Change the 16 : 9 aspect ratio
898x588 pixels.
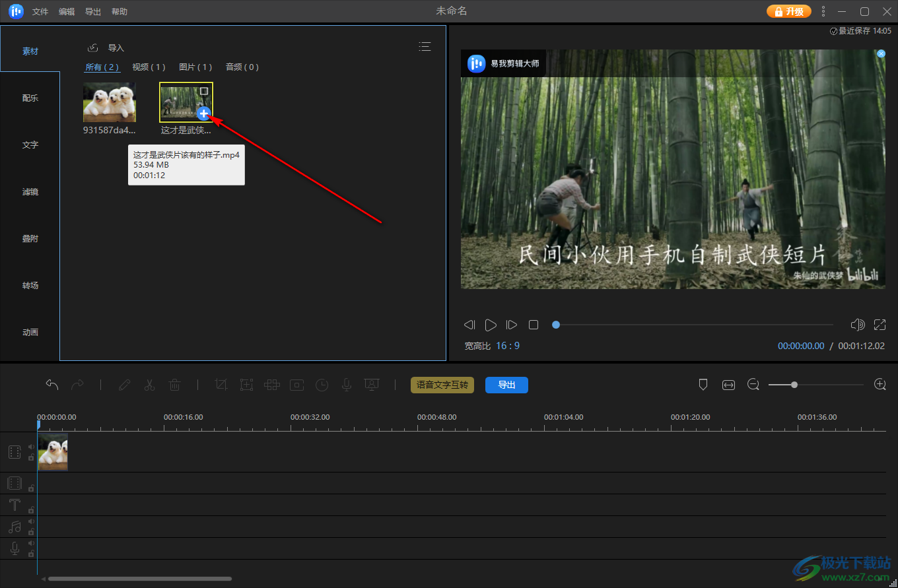click(508, 346)
